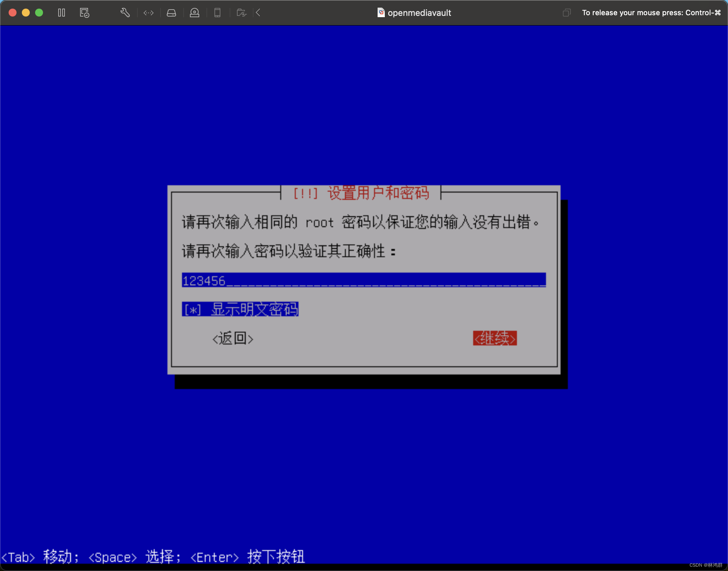This screenshot has width=728, height=571.
Task: Minimize the VM window with yellow button
Action: click(26, 13)
